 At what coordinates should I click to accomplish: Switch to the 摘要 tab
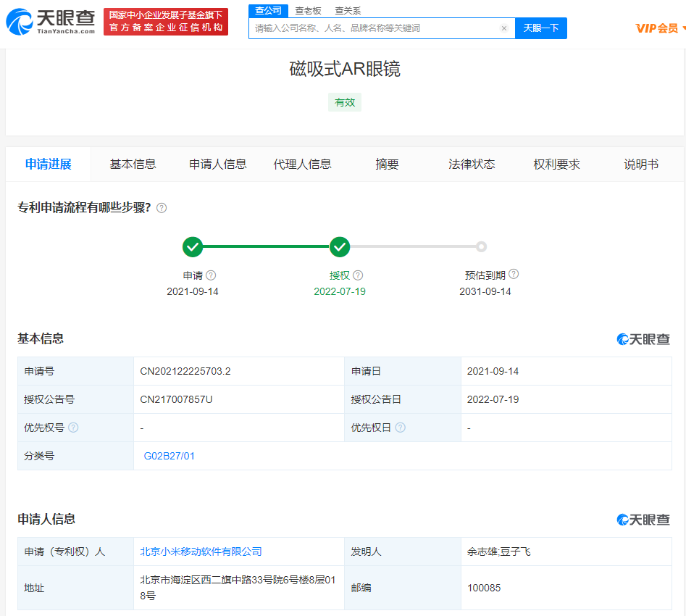click(387, 165)
